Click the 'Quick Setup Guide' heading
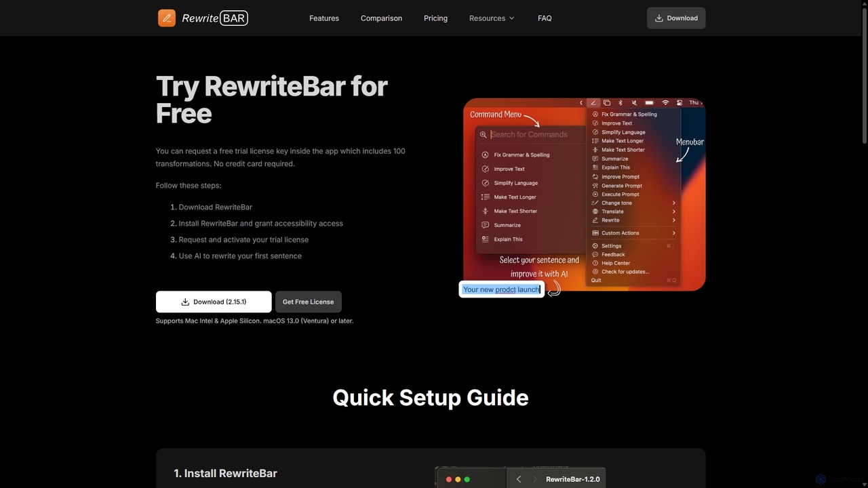The height and width of the screenshot is (488, 868). click(x=431, y=397)
